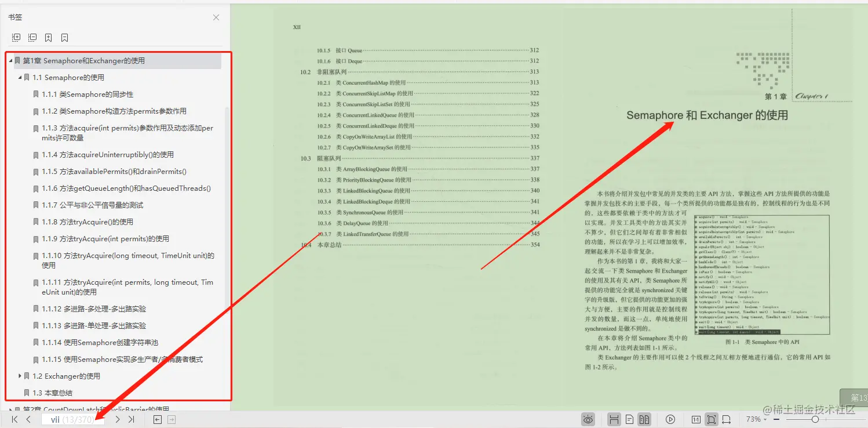The height and width of the screenshot is (428, 868).
Task: Open bookmark 1.1.13 多进路-单处理-多出路实验
Action: coord(94,326)
